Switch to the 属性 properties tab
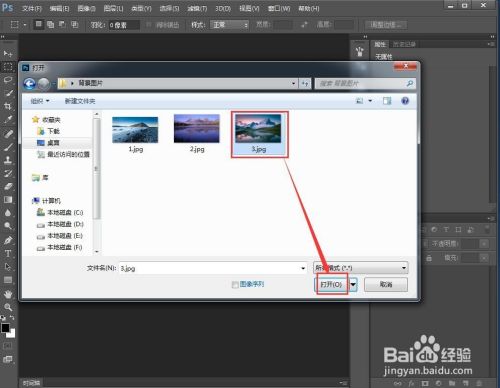Viewport: 500px width, 388px height. 380,44
